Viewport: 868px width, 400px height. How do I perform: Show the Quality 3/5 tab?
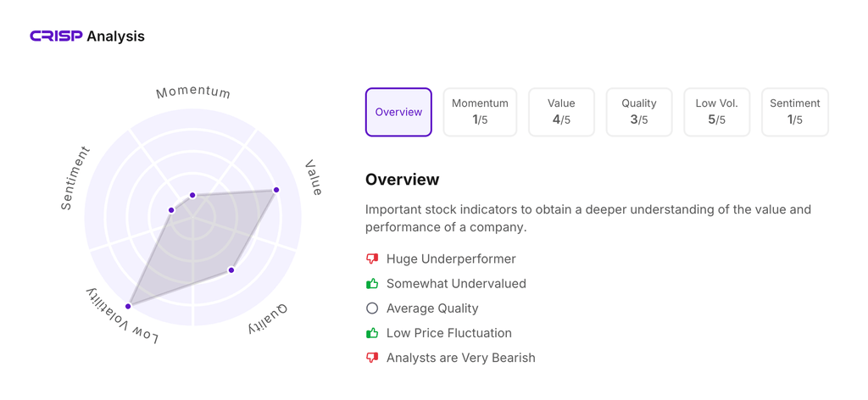(x=639, y=112)
